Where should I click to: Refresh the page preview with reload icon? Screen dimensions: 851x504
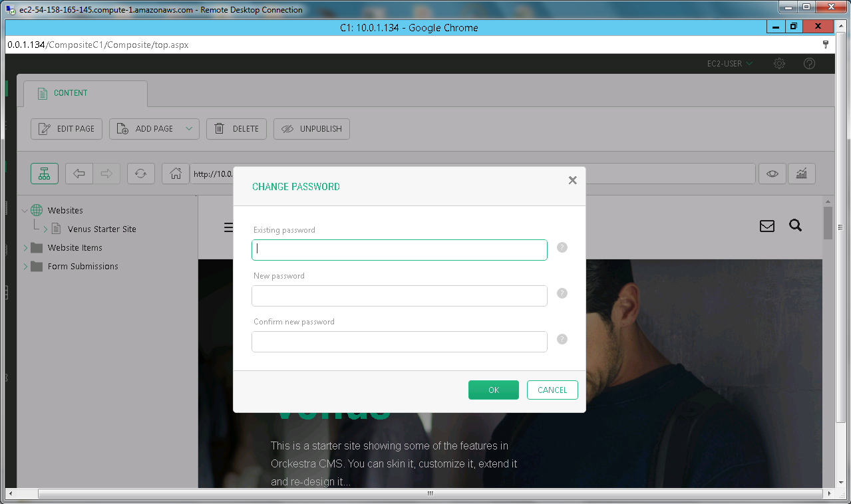coord(140,174)
